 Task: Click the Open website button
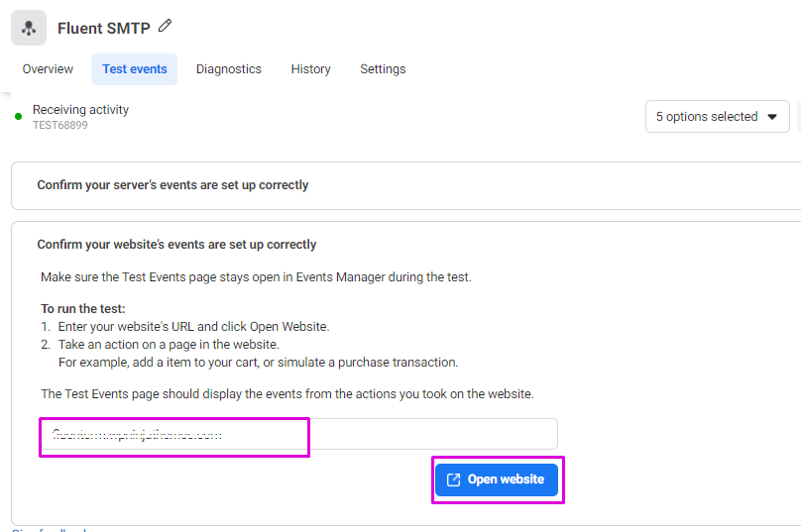497,479
